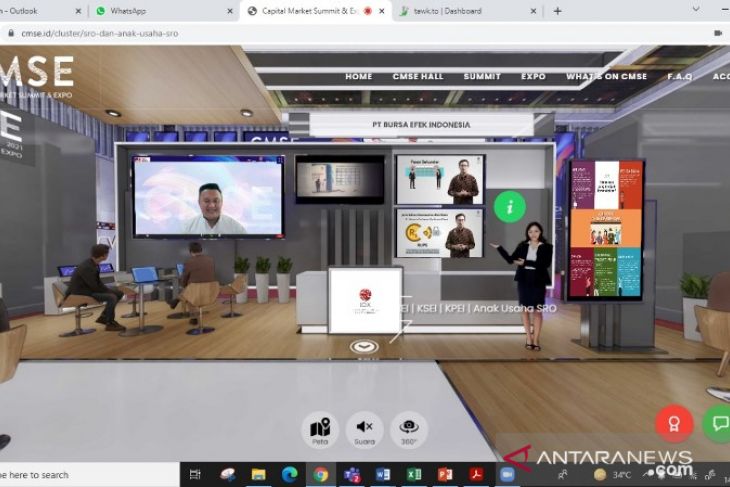Launch Microsoft Edge from the taskbar

coord(290,474)
